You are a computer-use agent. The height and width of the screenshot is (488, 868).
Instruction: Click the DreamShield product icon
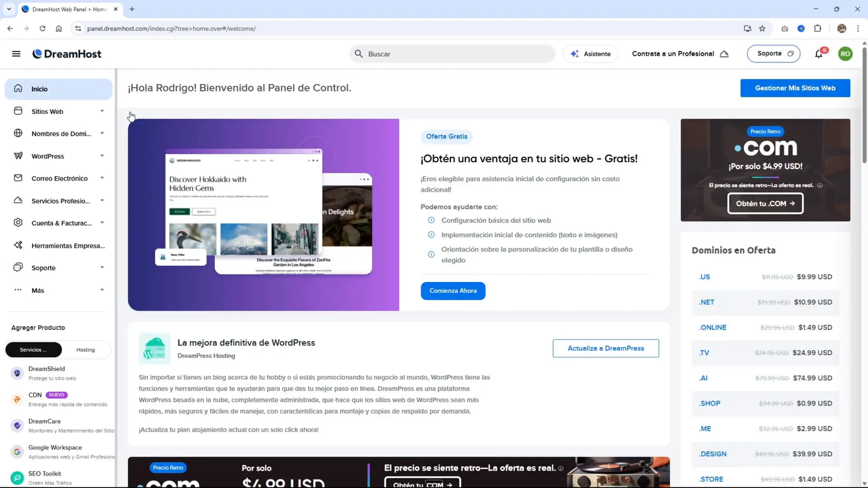[17, 373]
